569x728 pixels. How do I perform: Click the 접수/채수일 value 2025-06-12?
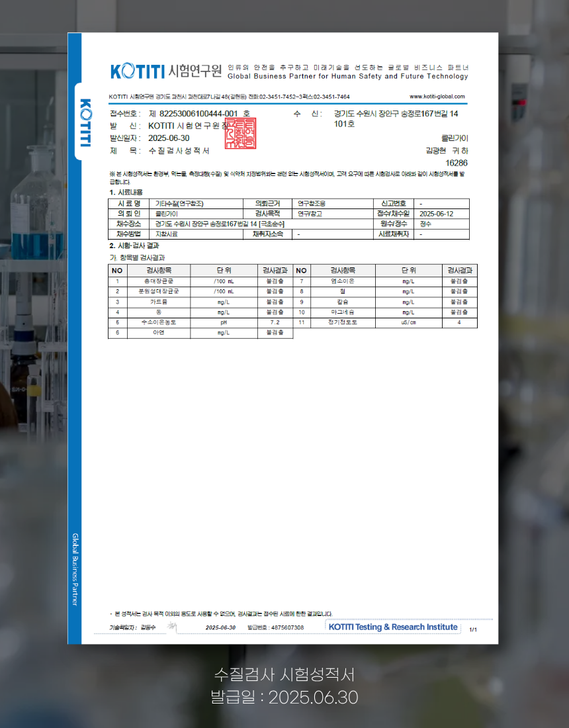pyautogui.click(x=436, y=214)
